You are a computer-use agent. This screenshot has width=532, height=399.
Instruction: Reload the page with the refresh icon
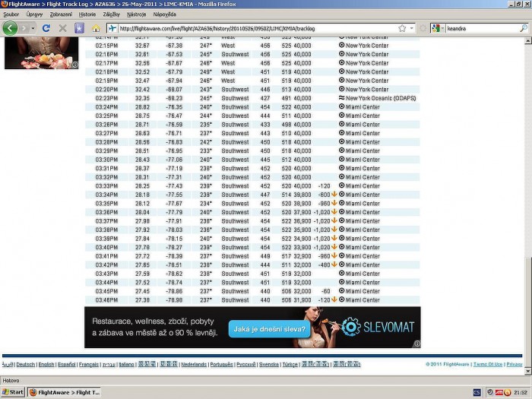tap(46, 28)
